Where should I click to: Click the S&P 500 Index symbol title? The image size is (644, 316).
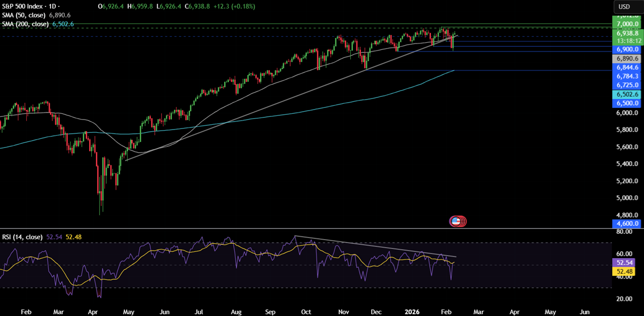(25, 6)
